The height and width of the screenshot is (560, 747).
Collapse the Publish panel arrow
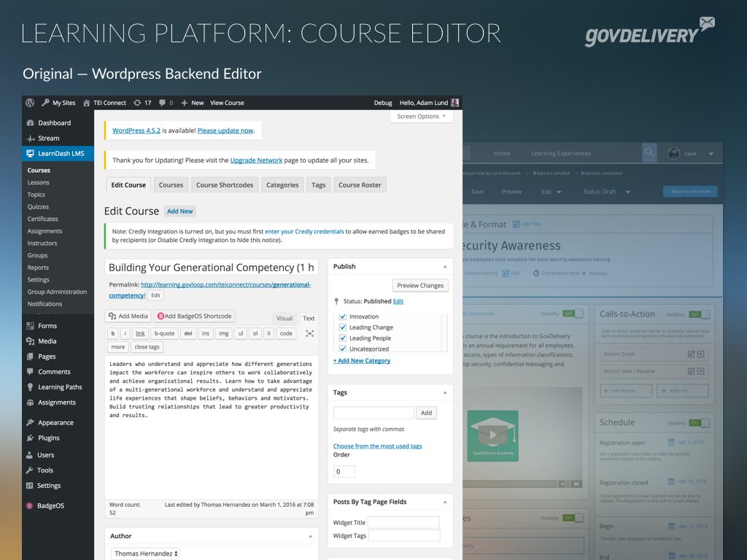445,266
